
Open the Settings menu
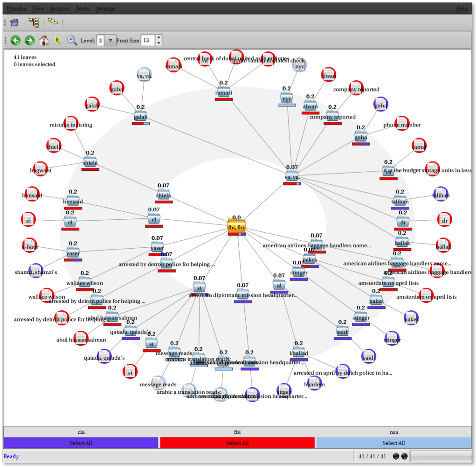click(x=106, y=8)
